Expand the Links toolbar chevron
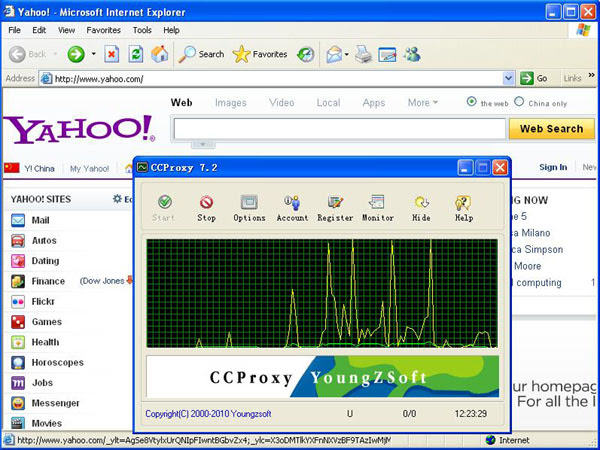Screen dimensions: 600x450 click(591, 75)
